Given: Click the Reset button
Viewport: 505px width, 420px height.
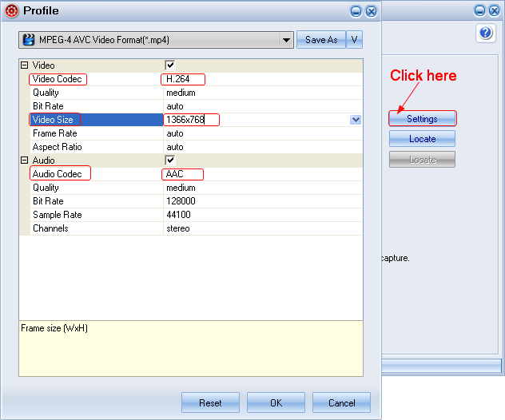Looking at the screenshot, I should coord(210,402).
